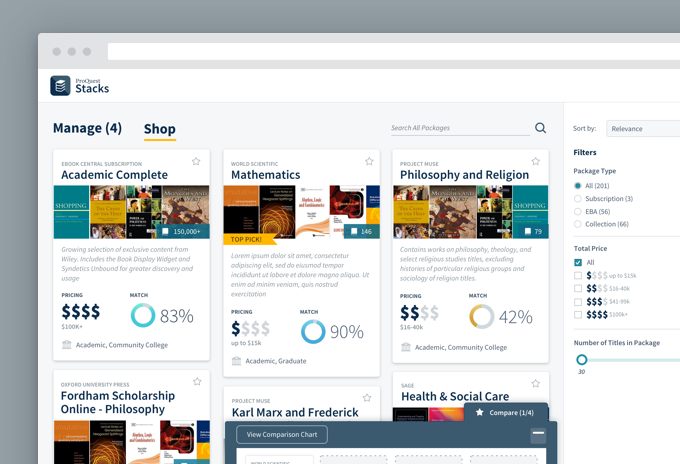Open the Sort by Relevance dropdown
680x464 pixels.
[x=643, y=129]
